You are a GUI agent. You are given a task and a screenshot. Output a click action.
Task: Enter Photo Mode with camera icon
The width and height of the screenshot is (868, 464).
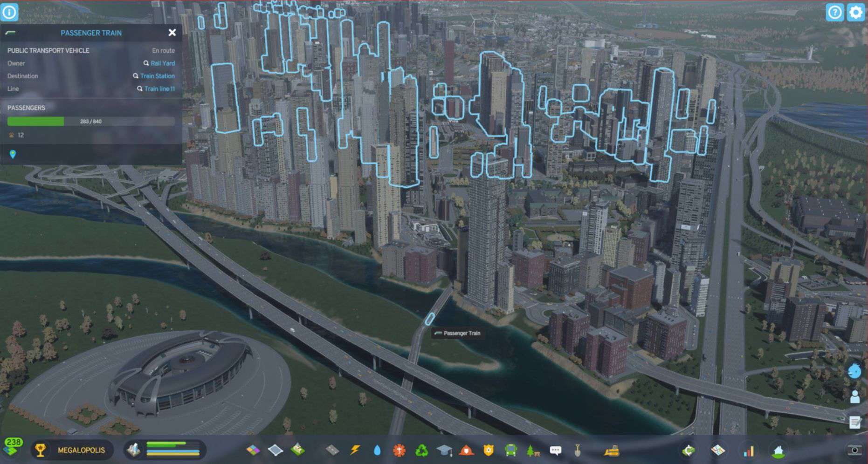(x=855, y=450)
